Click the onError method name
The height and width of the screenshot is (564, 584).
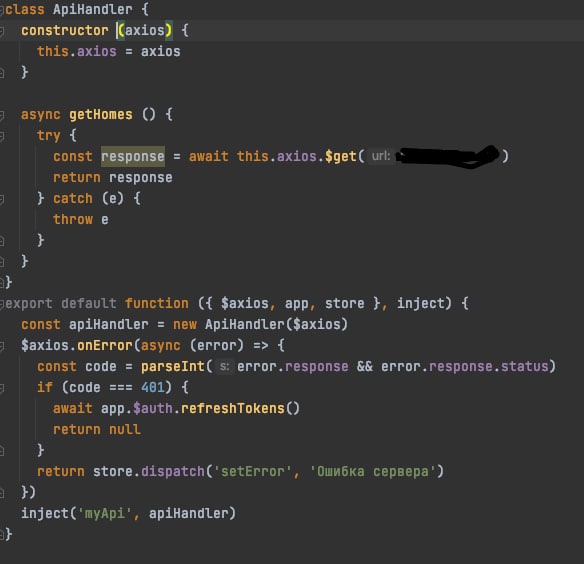coord(105,346)
